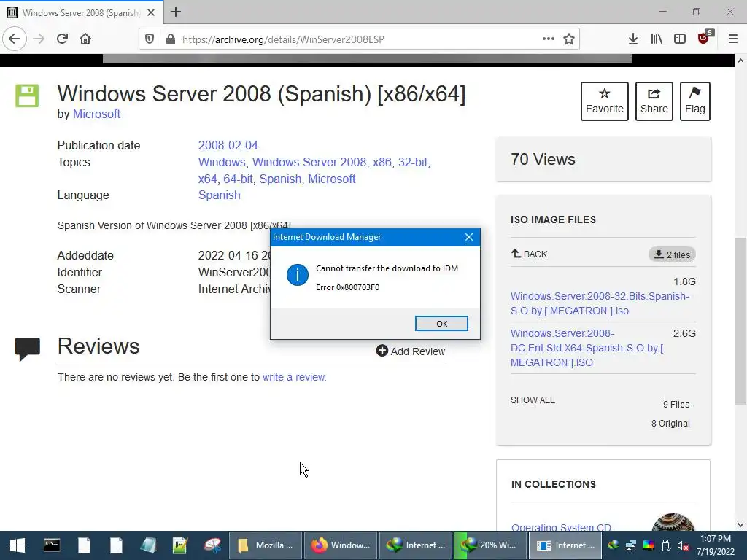The height and width of the screenshot is (560, 747).
Task: Open the notepad-with-pencil taskbar icon
Action: click(180, 545)
